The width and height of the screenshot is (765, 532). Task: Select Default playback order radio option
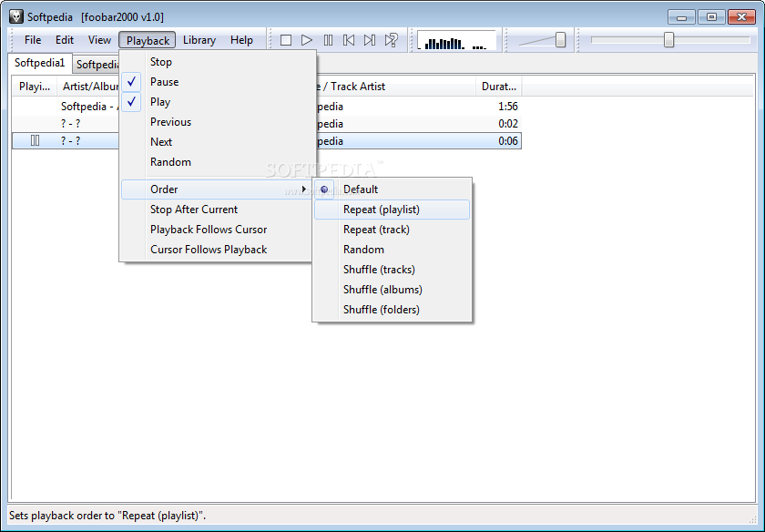coord(392,189)
